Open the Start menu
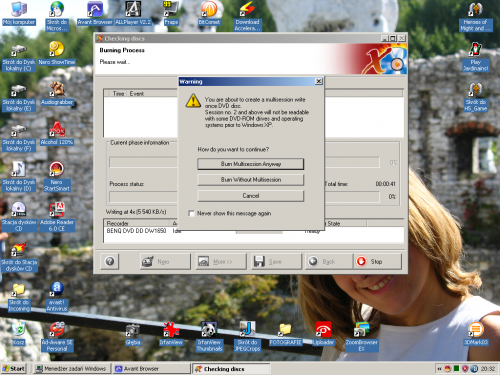The image size is (500, 375). pyautogui.click(x=14, y=368)
